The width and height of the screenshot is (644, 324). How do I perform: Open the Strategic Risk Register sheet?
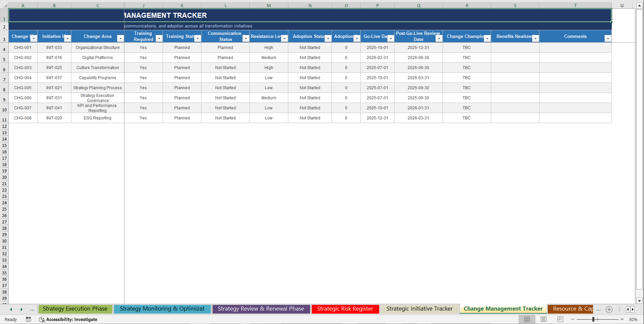[345, 309]
